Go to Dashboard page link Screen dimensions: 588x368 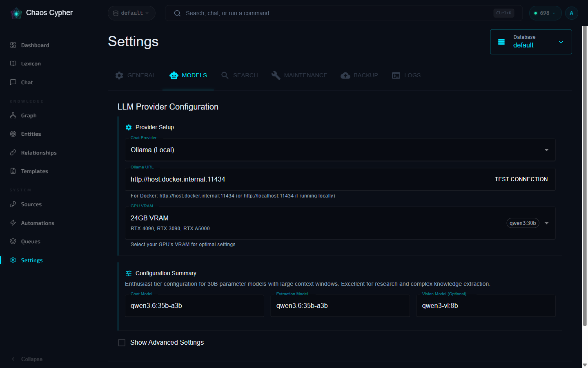pos(35,45)
